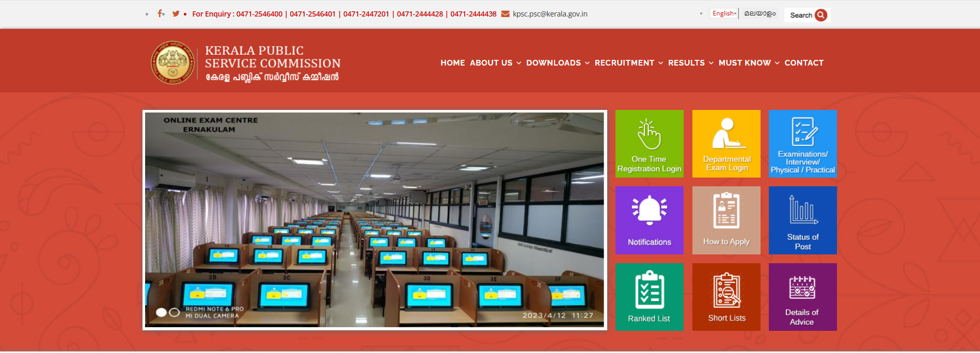
Task: Select the How to Apply tile
Action: tap(726, 220)
